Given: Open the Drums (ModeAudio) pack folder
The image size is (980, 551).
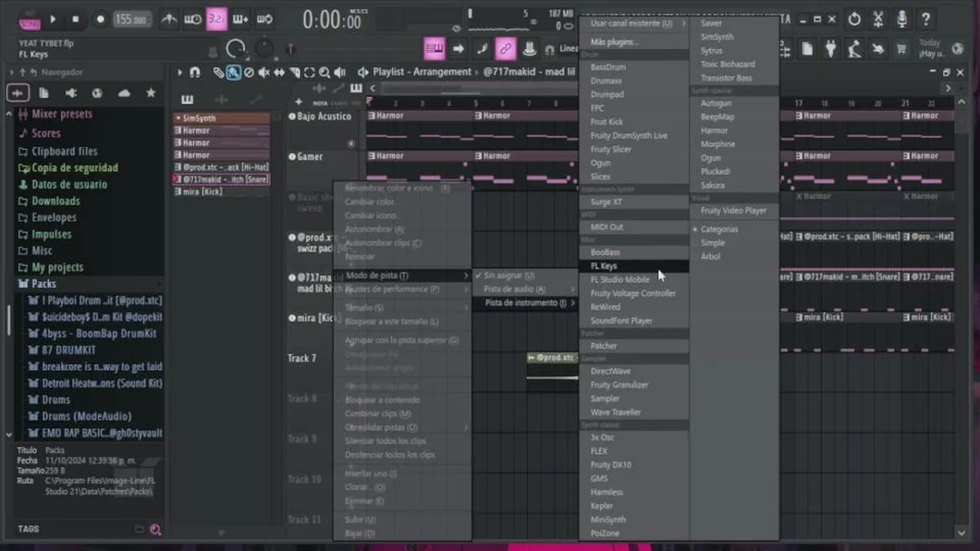Looking at the screenshot, I should pos(87,416).
